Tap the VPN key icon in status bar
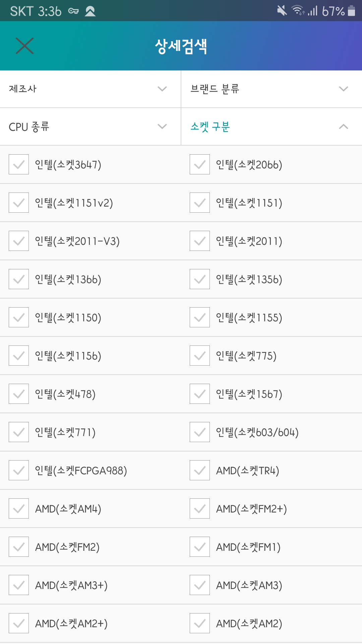The height and width of the screenshot is (644, 362). [73, 11]
